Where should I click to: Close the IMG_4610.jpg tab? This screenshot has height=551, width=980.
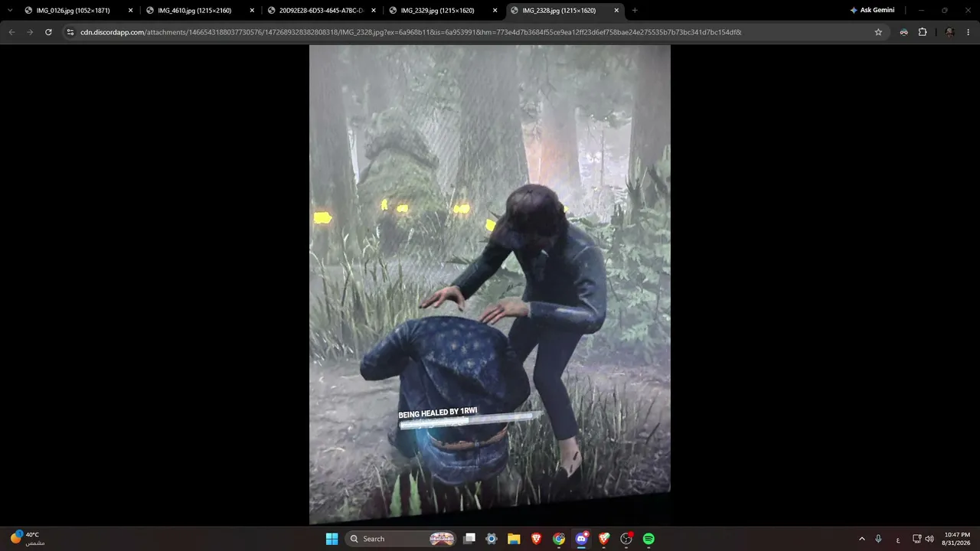coord(252,11)
